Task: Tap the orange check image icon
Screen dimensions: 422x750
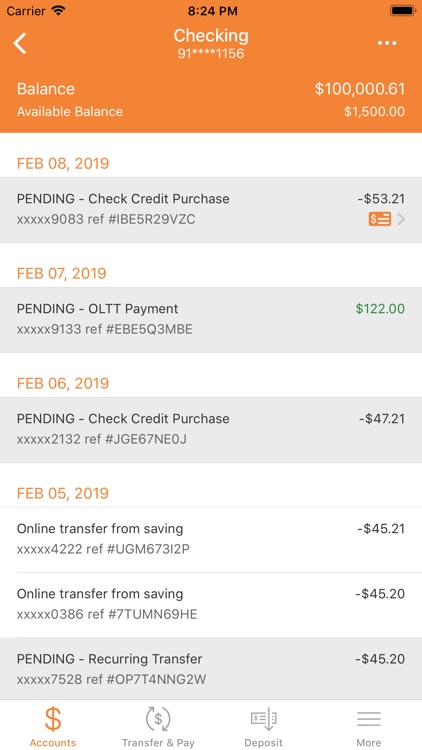Action: pos(379,219)
